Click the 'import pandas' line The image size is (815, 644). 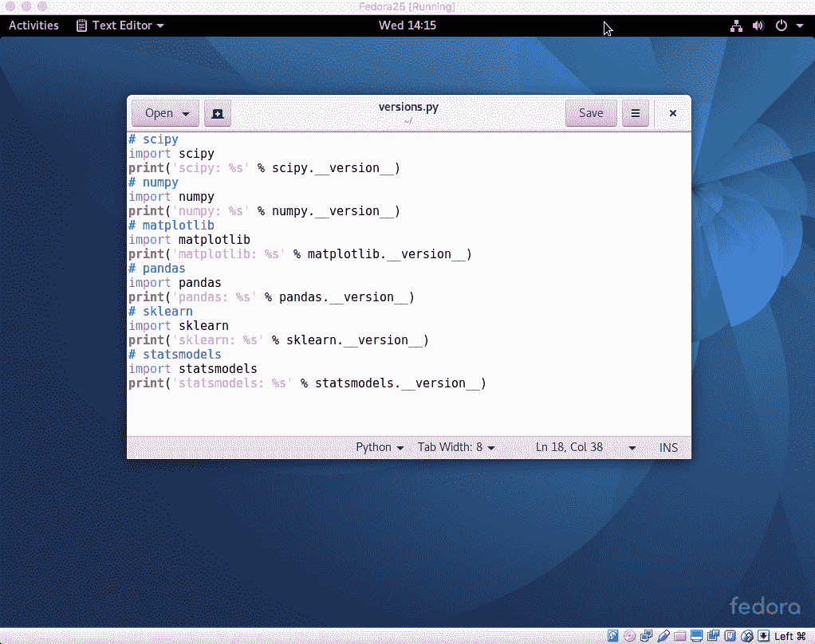175,283
